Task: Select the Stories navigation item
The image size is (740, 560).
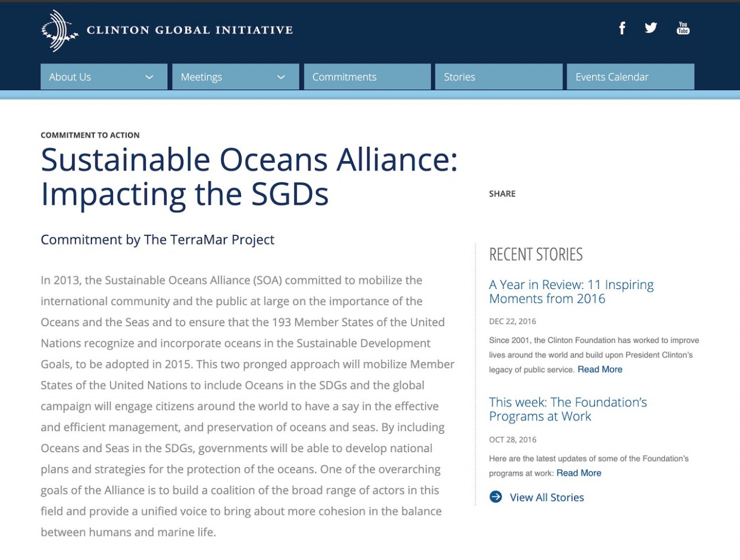Action: point(459,77)
